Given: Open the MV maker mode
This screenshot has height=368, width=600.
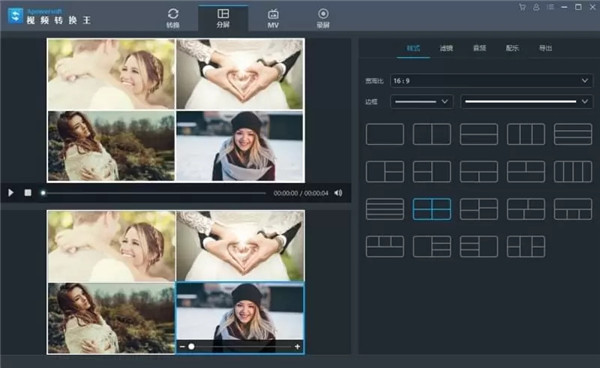Looking at the screenshot, I should click(x=273, y=18).
